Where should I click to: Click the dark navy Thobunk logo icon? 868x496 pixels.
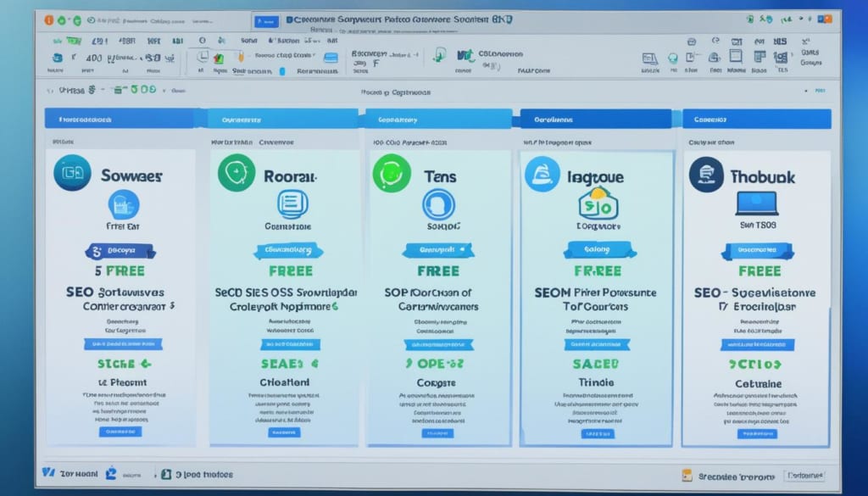[x=706, y=175]
